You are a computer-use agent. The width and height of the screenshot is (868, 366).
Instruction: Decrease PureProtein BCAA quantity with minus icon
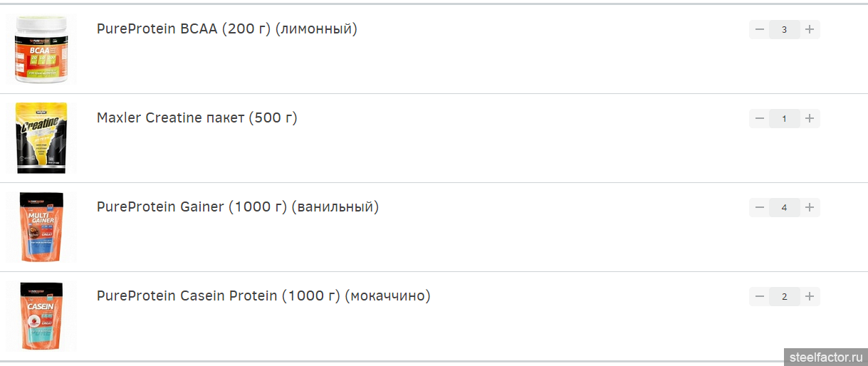pos(759,29)
